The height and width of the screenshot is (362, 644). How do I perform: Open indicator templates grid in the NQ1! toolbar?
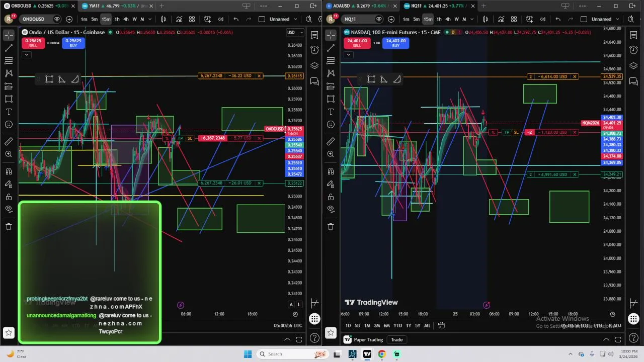tap(514, 19)
